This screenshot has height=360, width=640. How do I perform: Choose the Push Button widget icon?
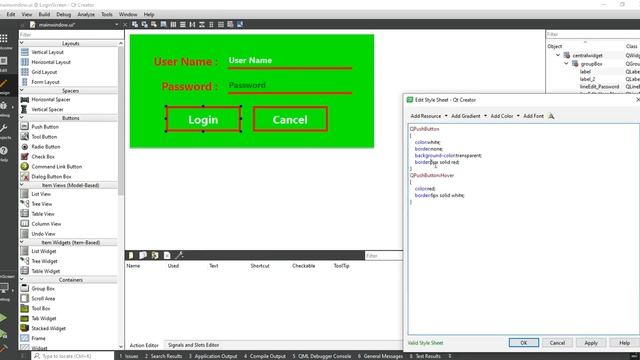[24, 127]
